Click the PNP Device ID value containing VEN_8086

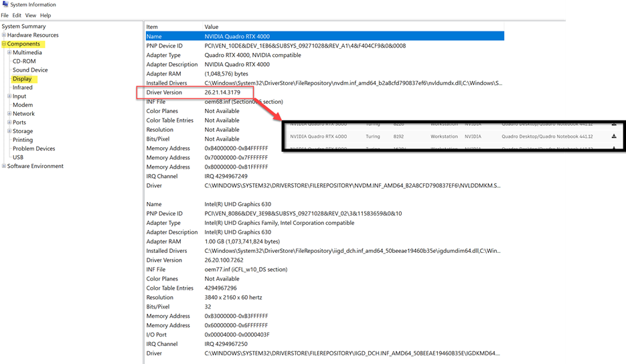pos(303,213)
